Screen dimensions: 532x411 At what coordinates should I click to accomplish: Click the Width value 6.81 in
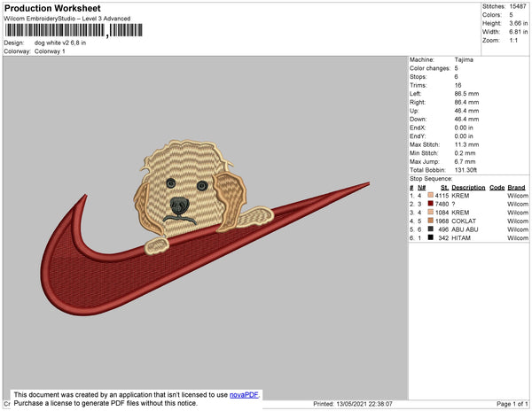[x=519, y=32]
